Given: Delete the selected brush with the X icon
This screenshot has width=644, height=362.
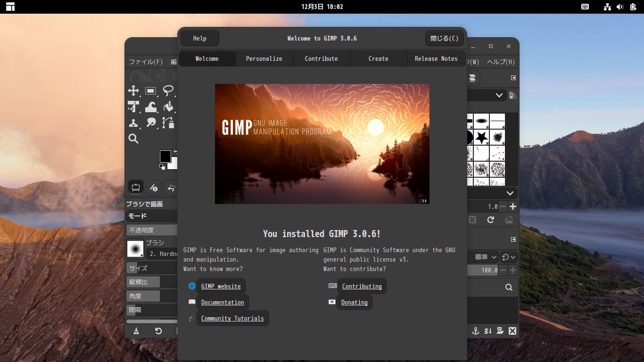Looking at the screenshot, I should coord(472,220).
